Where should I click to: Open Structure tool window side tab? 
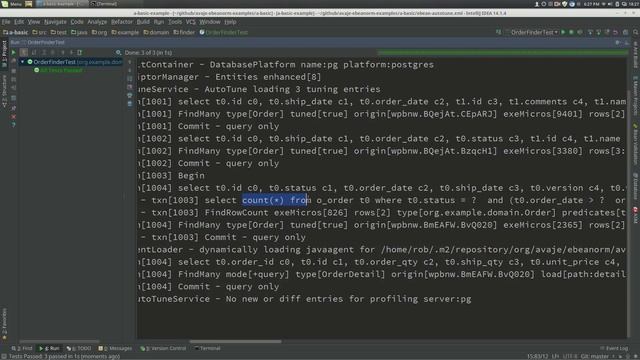point(4,91)
